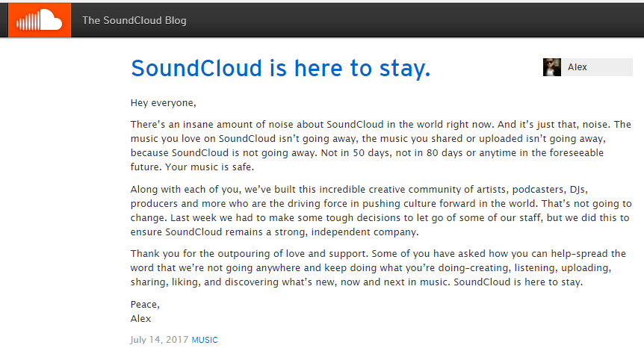
Task: Click the Alex signature below Peace
Action: [140, 319]
